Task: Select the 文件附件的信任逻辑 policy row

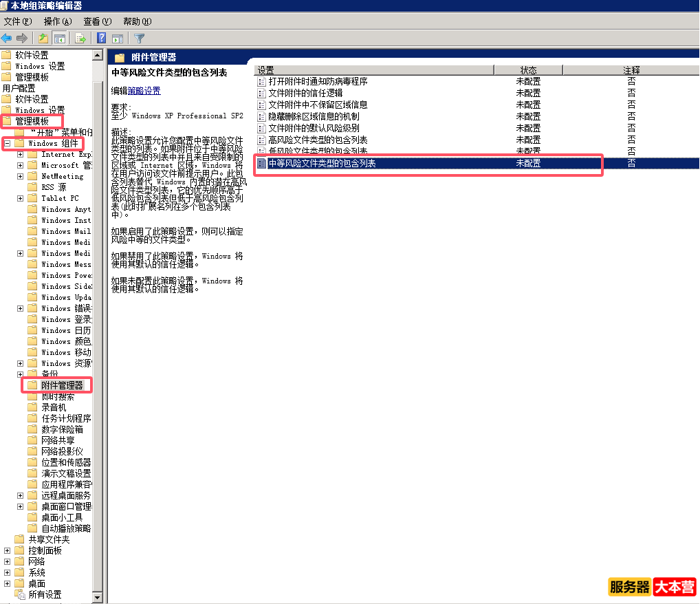Action: pos(477,94)
